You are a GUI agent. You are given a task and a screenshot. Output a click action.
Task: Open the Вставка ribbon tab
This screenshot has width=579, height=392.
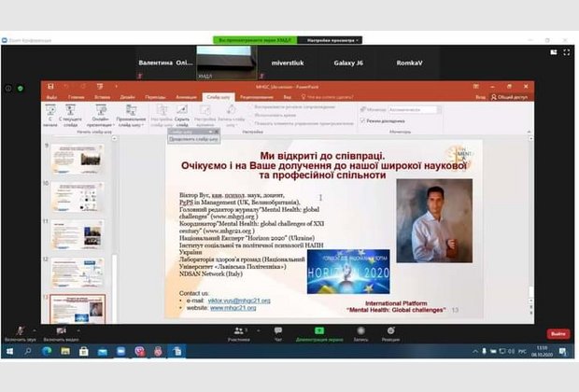click(102, 96)
